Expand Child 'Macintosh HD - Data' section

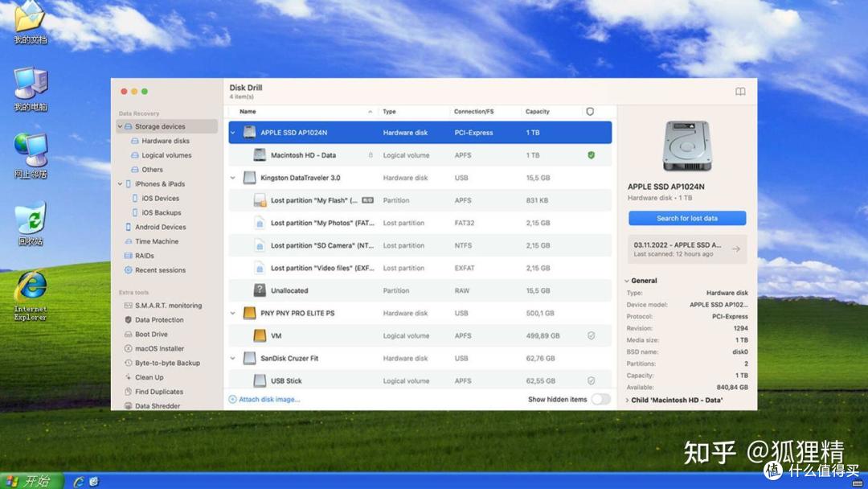click(x=627, y=400)
